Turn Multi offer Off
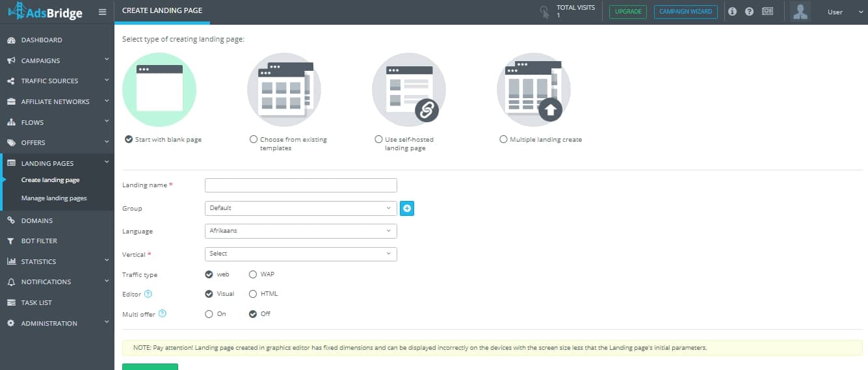Screen dimensions: 868x370 [x=253, y=313]
